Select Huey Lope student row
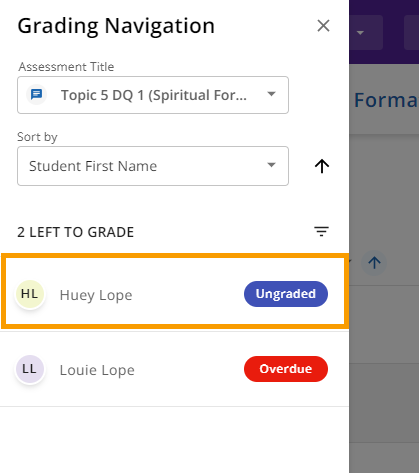Screen dimensions: 419x473 coord(175,291)
